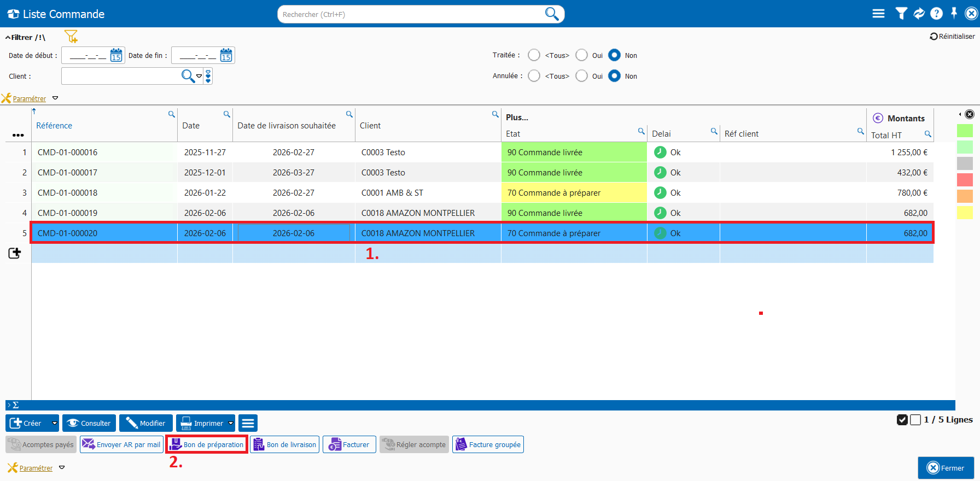This screenshot has width=980, height=481.
Task: Select Traitée Oui radio button
Action: (x=582, y=55)
